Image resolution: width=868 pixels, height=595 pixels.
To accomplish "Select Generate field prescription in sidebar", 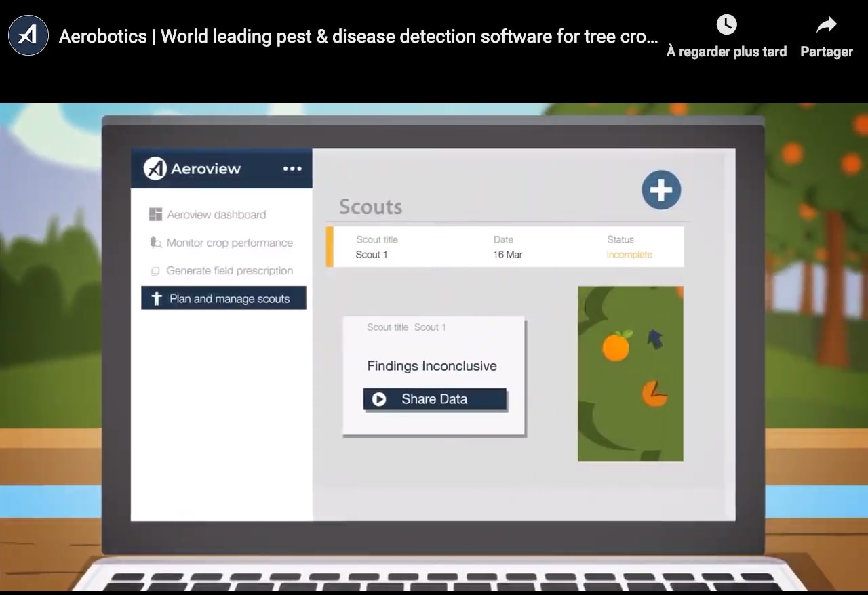I will tap(229, 271).
